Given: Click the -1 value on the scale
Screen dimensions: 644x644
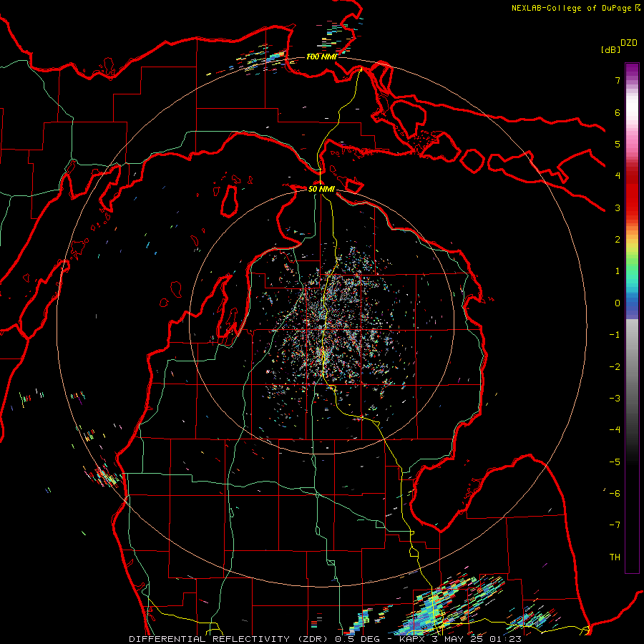Looking at the screenshot, I should (x=615, y=335).
